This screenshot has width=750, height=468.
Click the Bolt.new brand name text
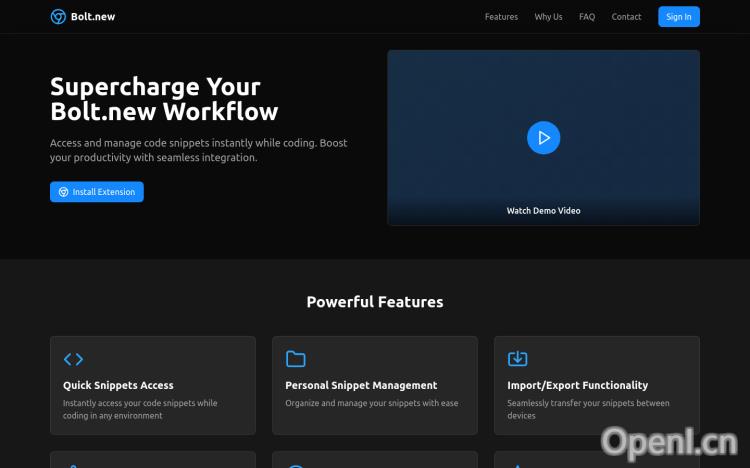(93, 17)
